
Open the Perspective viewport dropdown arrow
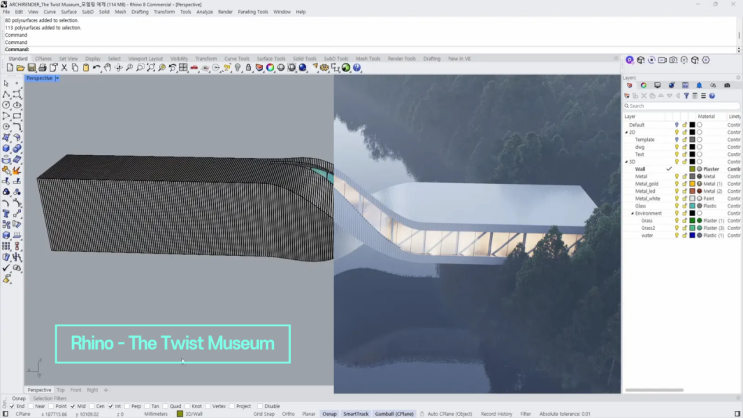[x=57, y=78]
